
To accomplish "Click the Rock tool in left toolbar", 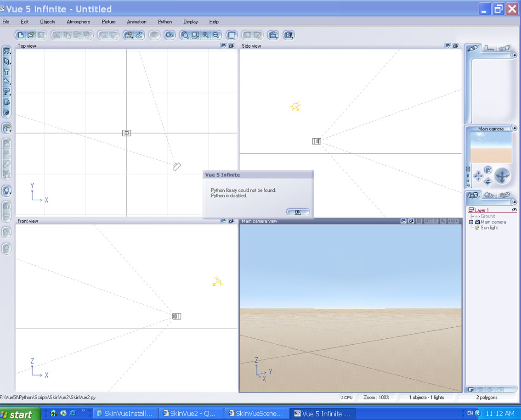I will point(7,102).
